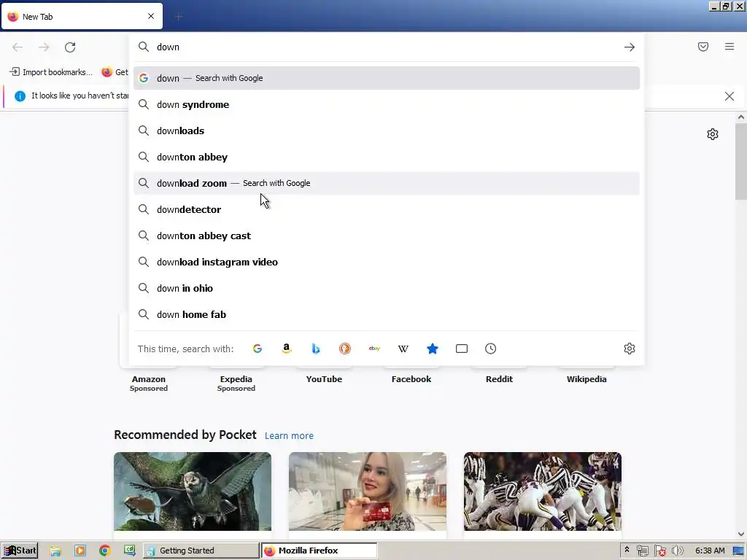Click the info icon in notification bar
The width and height of the screenshot is (747, 560).
coord(20,96)
